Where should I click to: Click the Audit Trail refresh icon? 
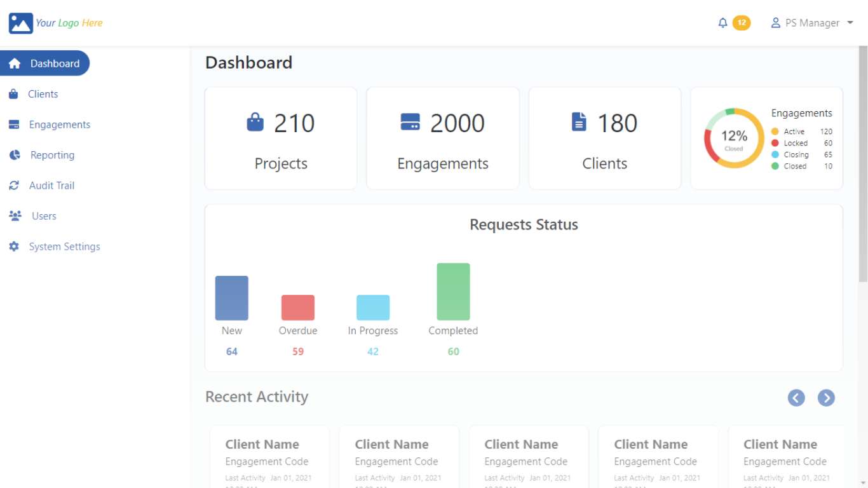pos(14,186)
